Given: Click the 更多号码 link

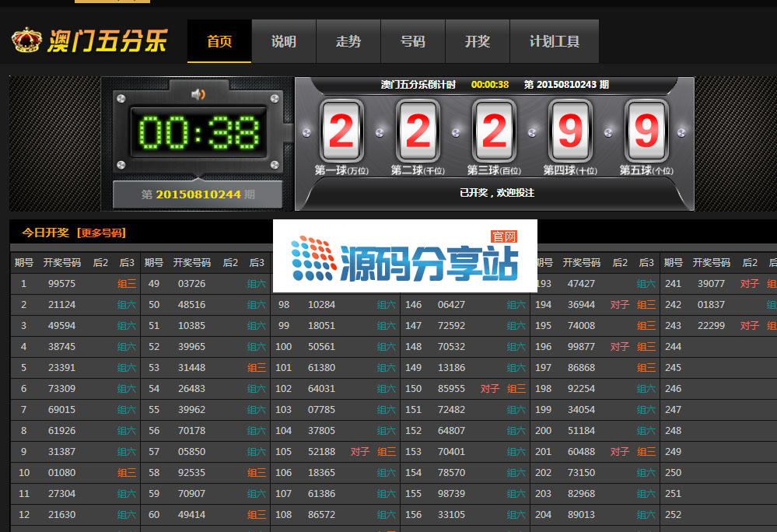Looking at the screenshot, I should pos(101,233).
